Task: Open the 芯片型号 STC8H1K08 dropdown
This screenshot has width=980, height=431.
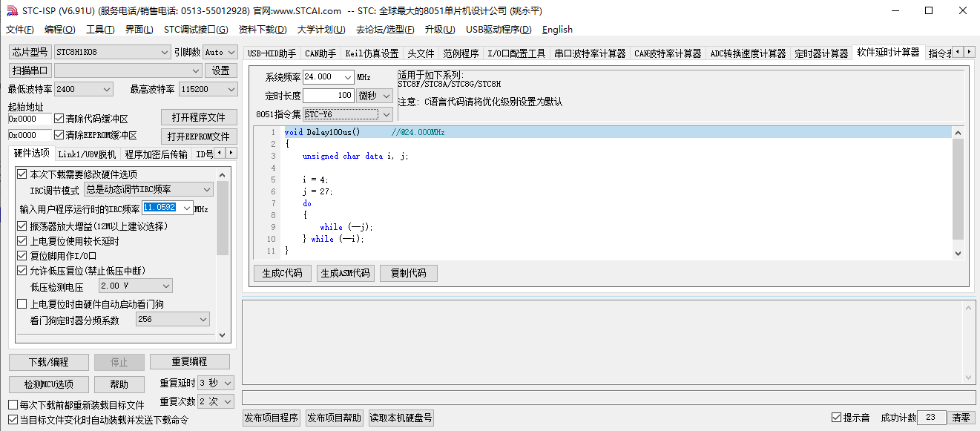Action: click(165, 52)
